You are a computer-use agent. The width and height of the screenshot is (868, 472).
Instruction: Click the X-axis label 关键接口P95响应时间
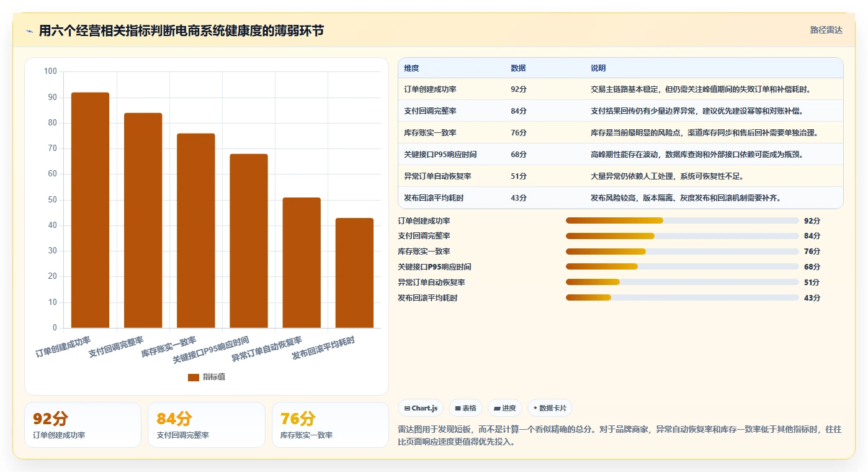click(x=211, y=350)
